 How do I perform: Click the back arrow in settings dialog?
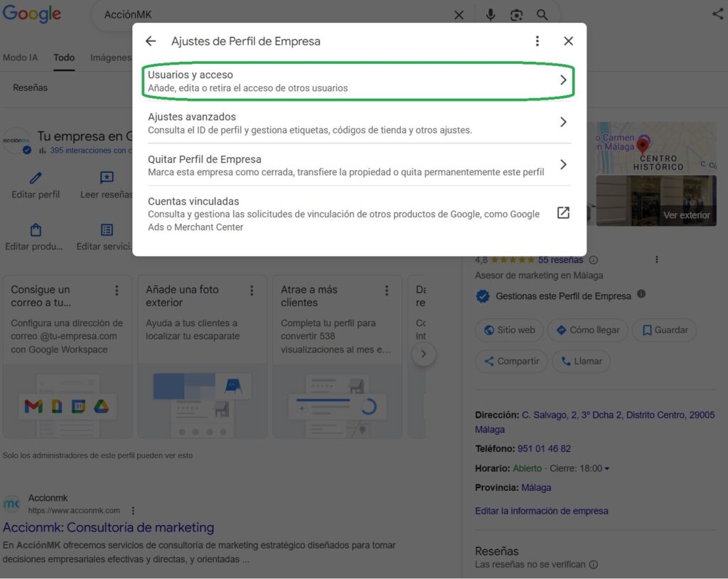(151, 41)
